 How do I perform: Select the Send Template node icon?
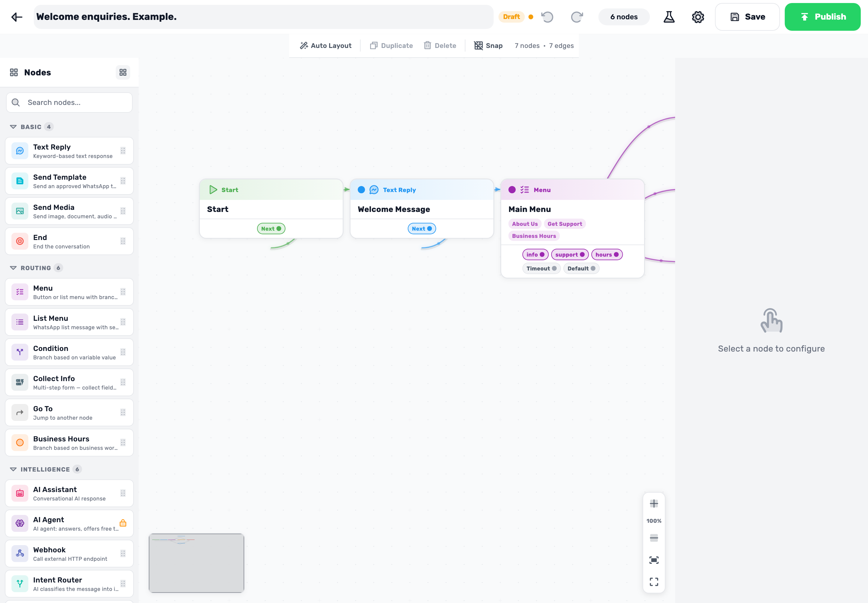tap(20, 181)
